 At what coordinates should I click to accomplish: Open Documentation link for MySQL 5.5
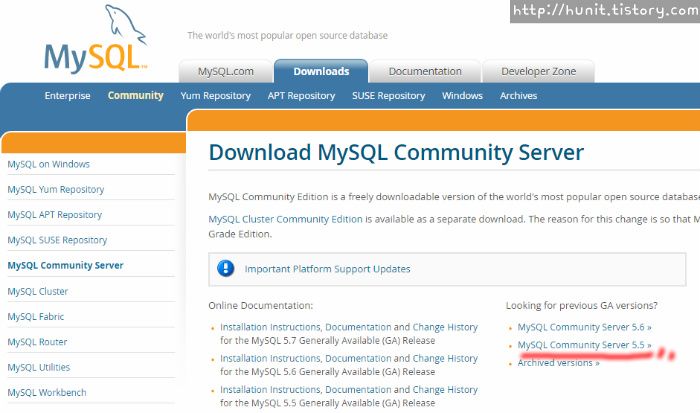(358, 389)
